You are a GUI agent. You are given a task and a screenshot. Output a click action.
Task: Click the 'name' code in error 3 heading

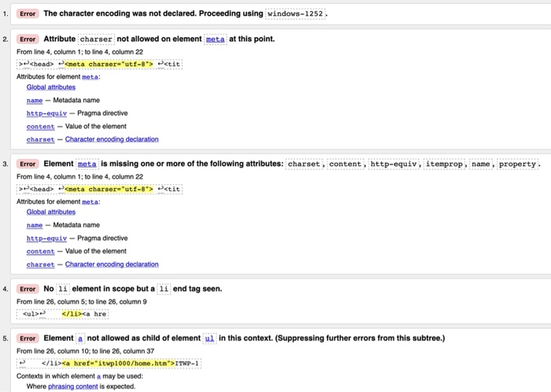click(481, 164)
